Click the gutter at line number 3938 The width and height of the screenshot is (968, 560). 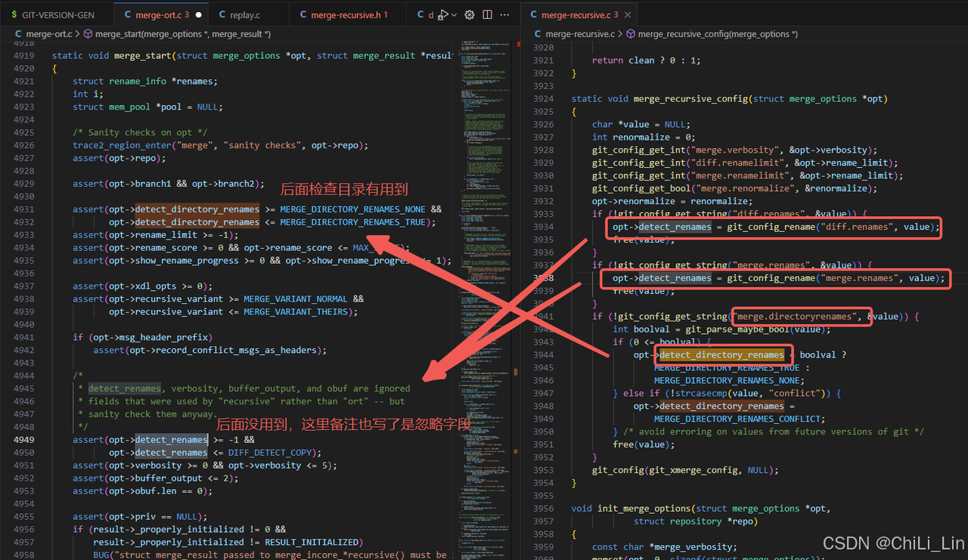point(543,278)
